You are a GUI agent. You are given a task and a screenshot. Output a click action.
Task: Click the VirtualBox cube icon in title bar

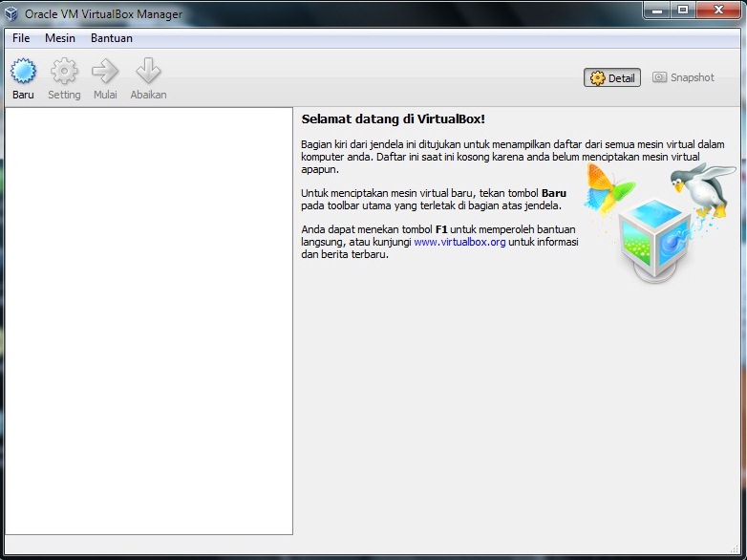point(11,13)
